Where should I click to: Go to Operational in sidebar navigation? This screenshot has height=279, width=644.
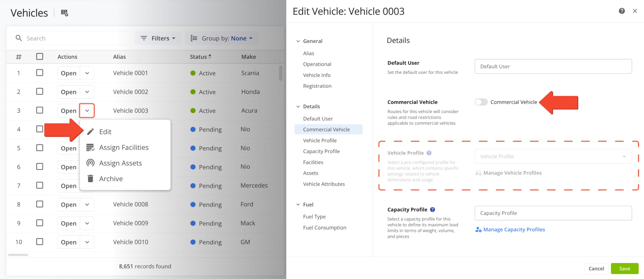tap(317, 64)
